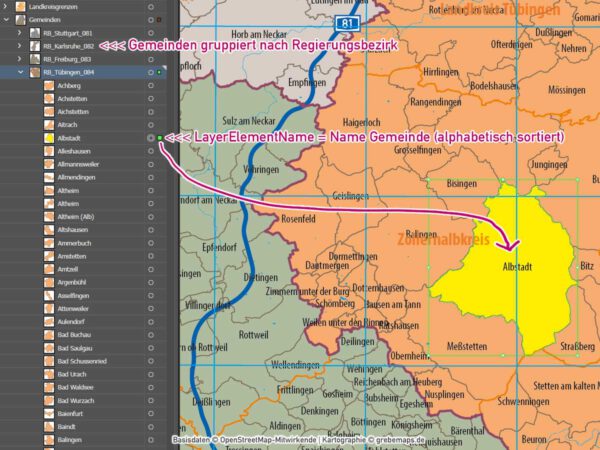Click the green selection square beside RB_Tübingen_084
The image size is (600, 450).
(159, 72)
